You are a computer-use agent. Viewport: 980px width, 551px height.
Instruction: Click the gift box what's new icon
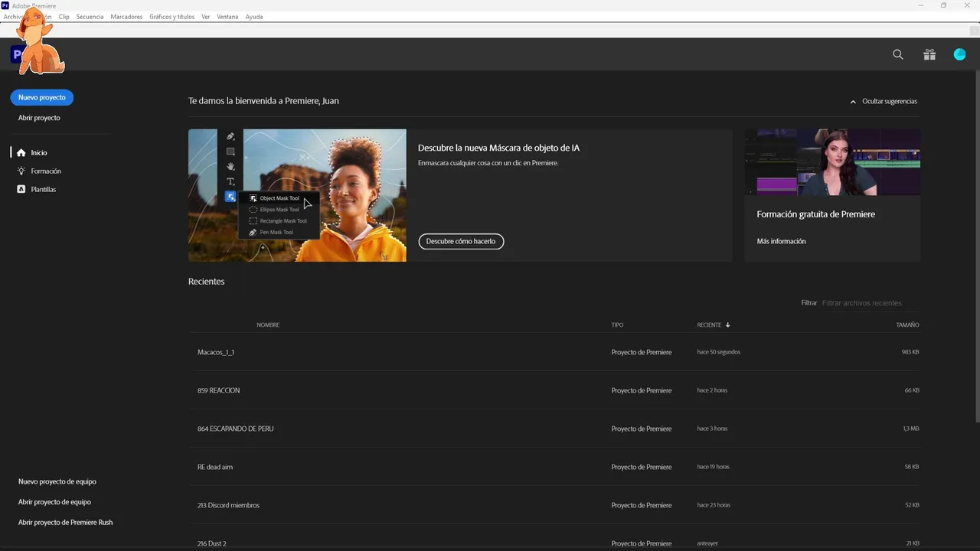pos(929,54)
